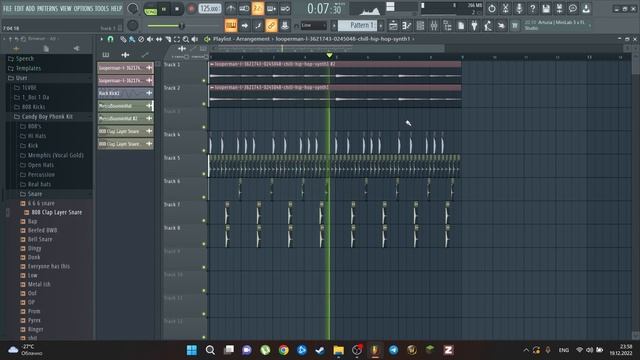Open the Piano roll view icon
640x360 pixels.
407,26
